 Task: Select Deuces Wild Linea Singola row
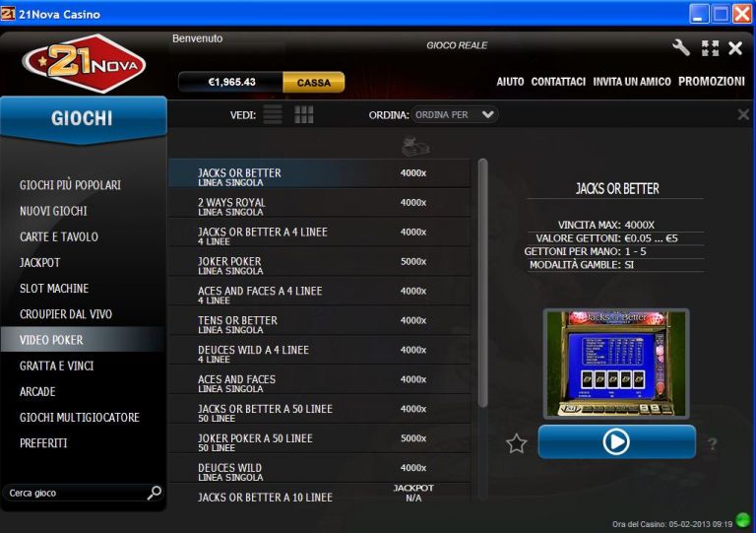(320, 468)
